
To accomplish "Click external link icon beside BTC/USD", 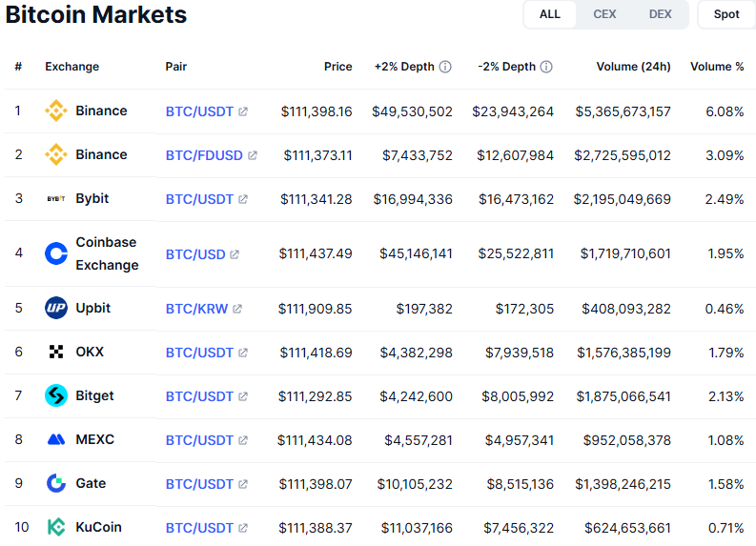I will pyautogui.click(x=235, y=254).
